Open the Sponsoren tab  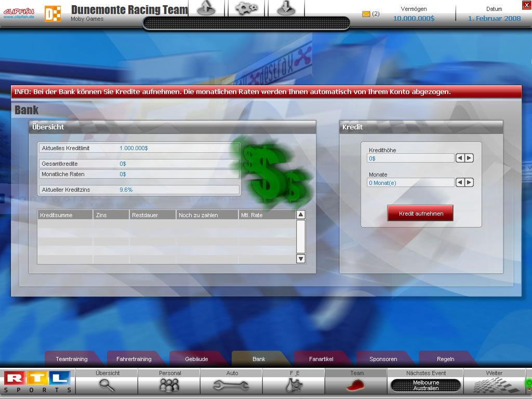click(383, 358)
